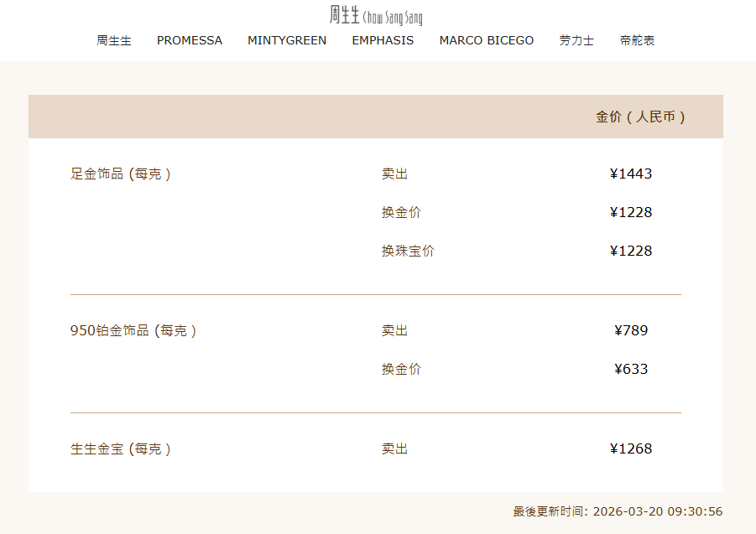Select the platinum 卖出 price ¥789
The height and width of the screenshot is (534, 756).
coord(631,330)
